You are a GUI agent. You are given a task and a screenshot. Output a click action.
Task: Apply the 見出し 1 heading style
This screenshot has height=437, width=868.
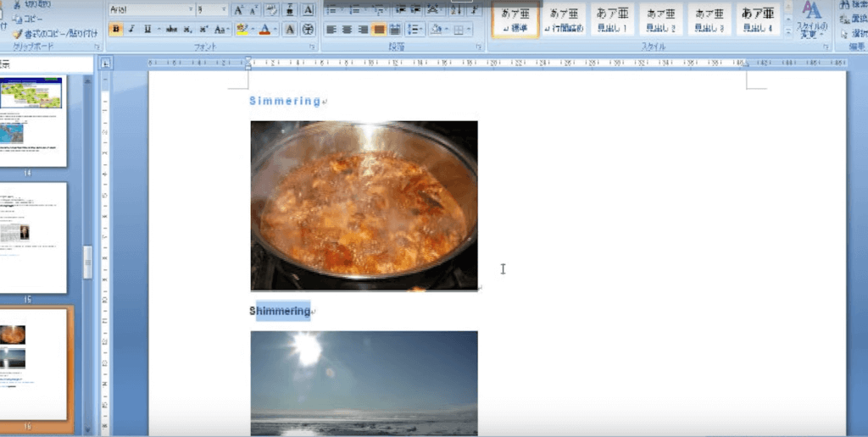click(612, 19)
